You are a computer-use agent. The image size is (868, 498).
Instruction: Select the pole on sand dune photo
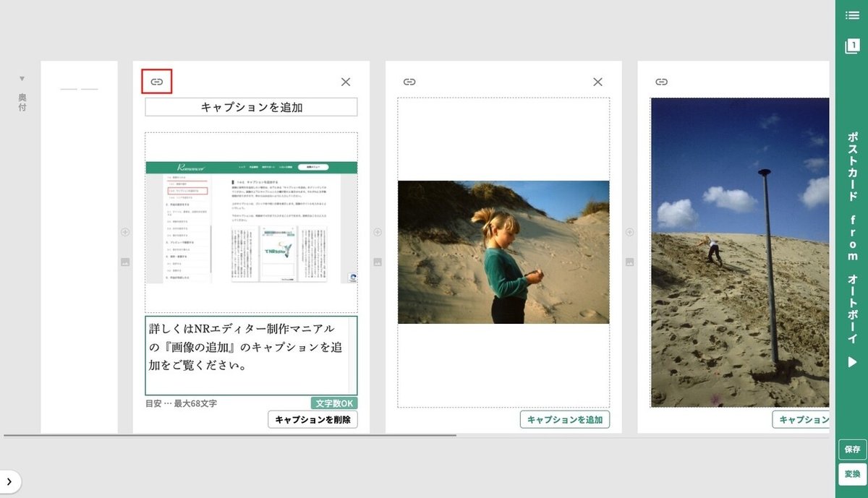pyautogui.click(x=740, y=252)
